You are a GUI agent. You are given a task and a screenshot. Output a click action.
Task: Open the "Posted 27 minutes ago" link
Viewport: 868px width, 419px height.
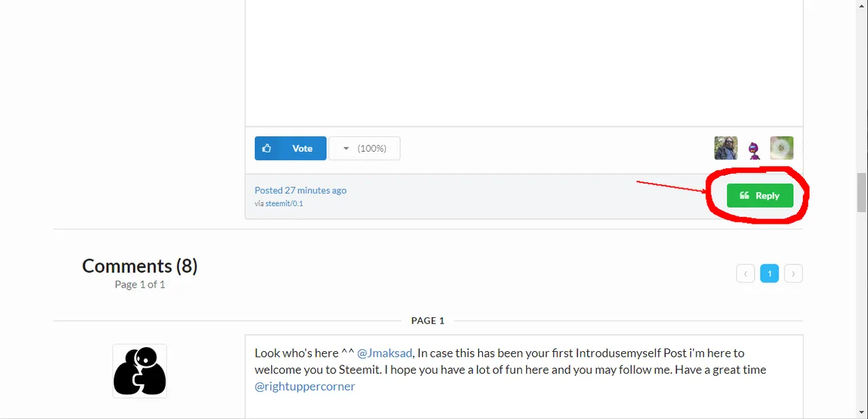pos(300,191)
